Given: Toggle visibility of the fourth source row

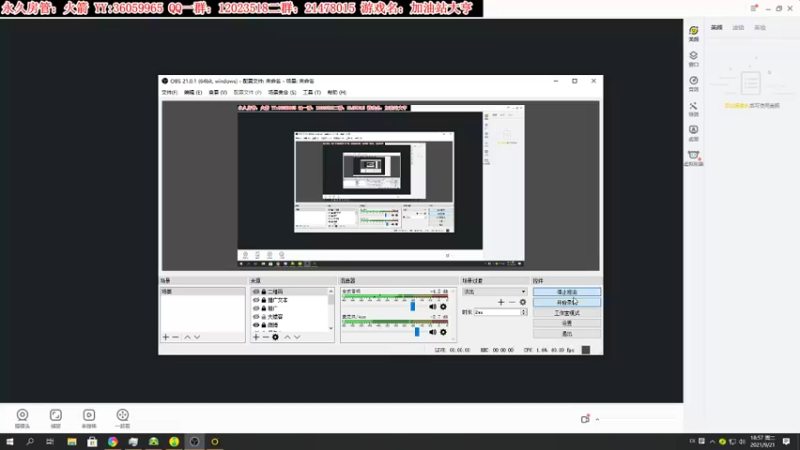Looking at the screenshot, I should pos(256,317).
